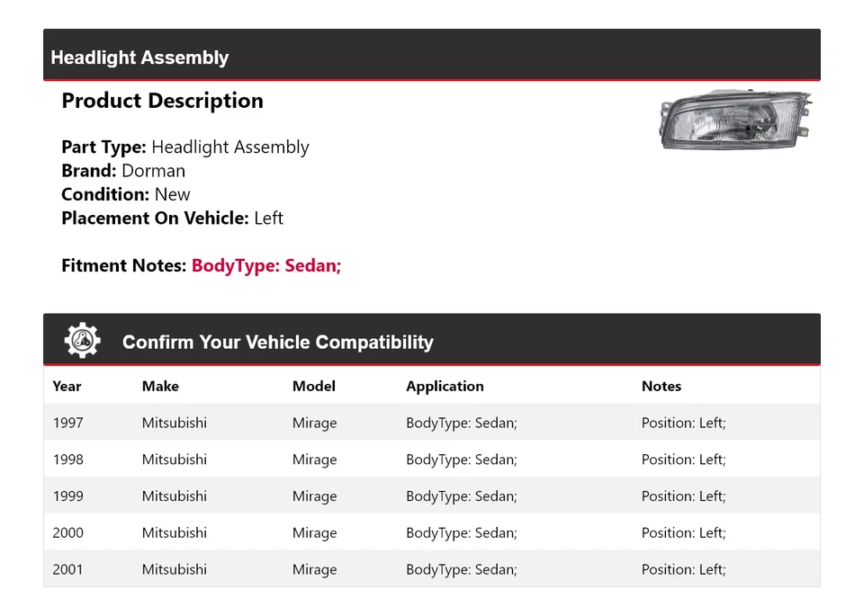Viewport: 864px width, 616px height.
Task: Click the 1998 year cell
Action: 67,460
